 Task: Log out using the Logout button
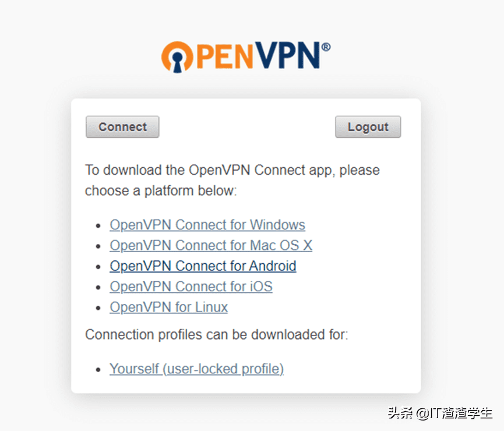coord(368,126)
